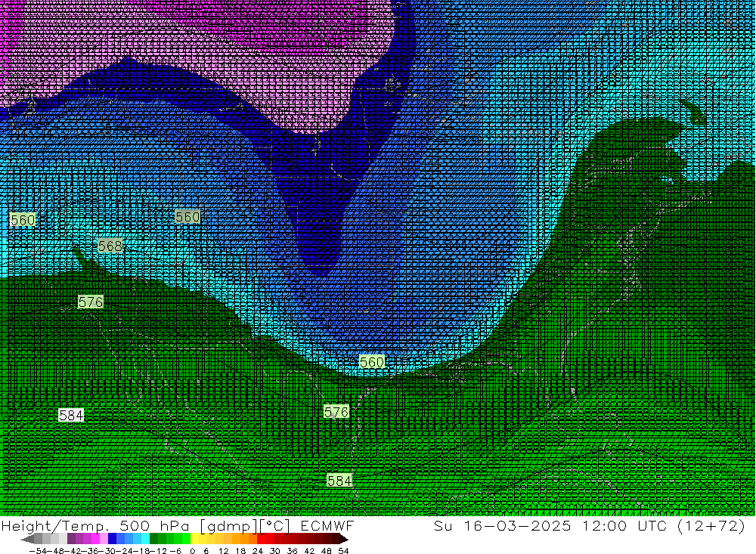This screenshot has width=756, height=554.
Task: Click the 584 label with green background
Action: [x=339, y=481]
